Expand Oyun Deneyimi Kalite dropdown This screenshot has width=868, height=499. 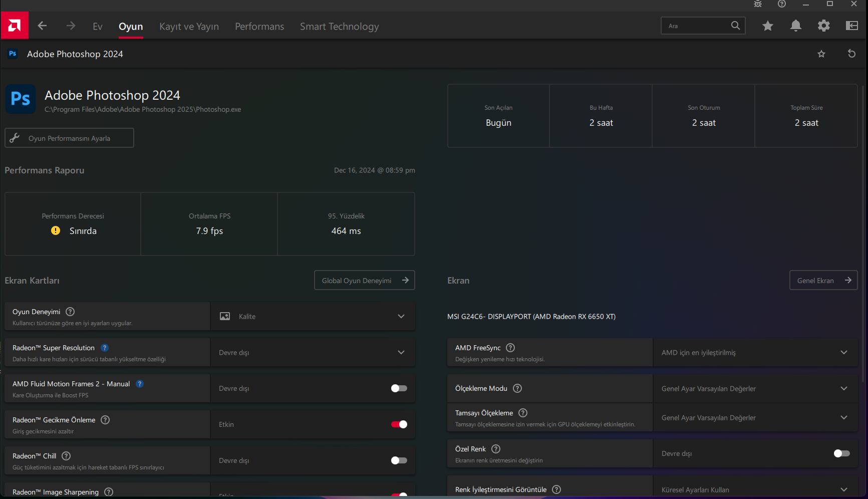click(x=313, y=316)
